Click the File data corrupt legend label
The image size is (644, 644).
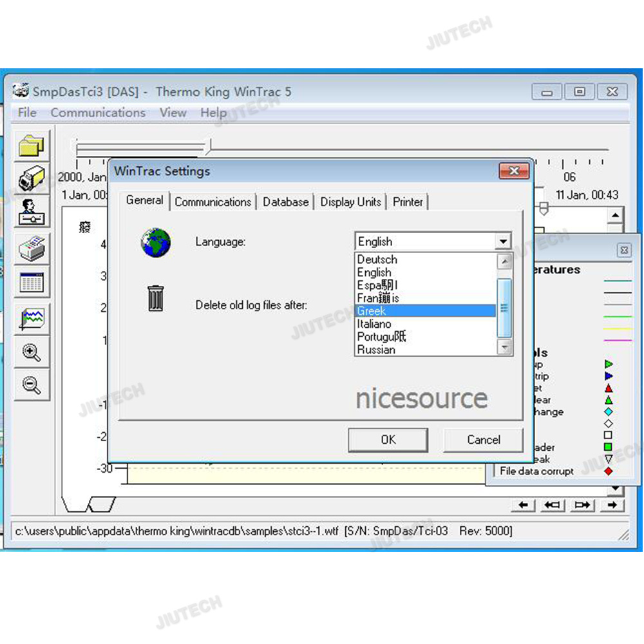point(536,471)
